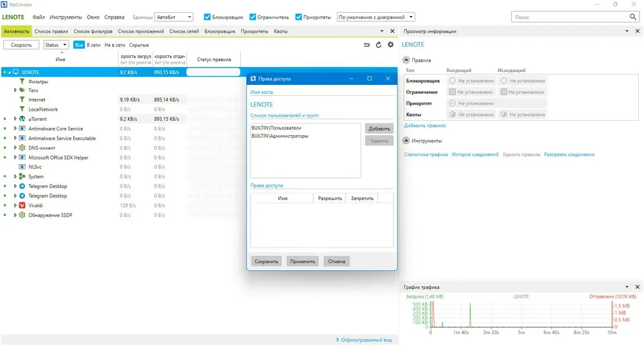This screenshot has height=346, width=644.
Task: Select incoming Блокировщик radio button
Action: [452, 81]
